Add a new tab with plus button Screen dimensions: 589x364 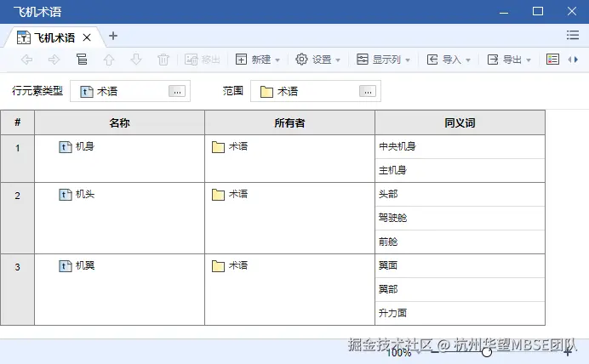(x=113, y=36)
